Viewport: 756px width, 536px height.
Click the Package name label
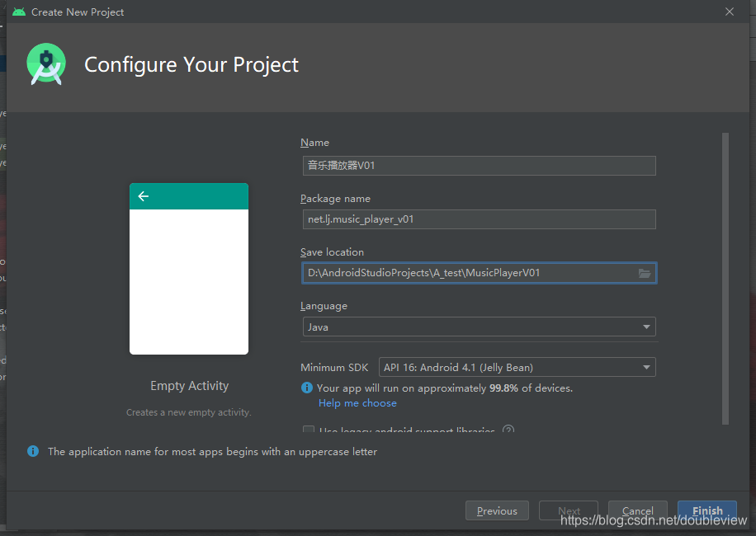[x=336, y=199]
